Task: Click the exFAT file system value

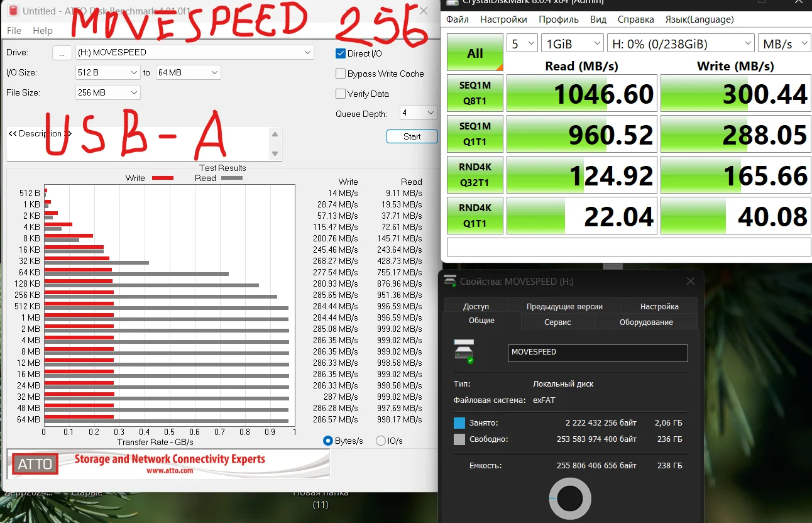Action: [544, 400]
